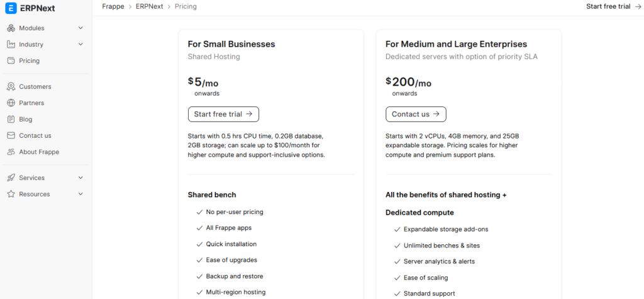644x299 pixels.
Task: Click the Pricing wallet icon in sidebar
Action: (11, 61)
